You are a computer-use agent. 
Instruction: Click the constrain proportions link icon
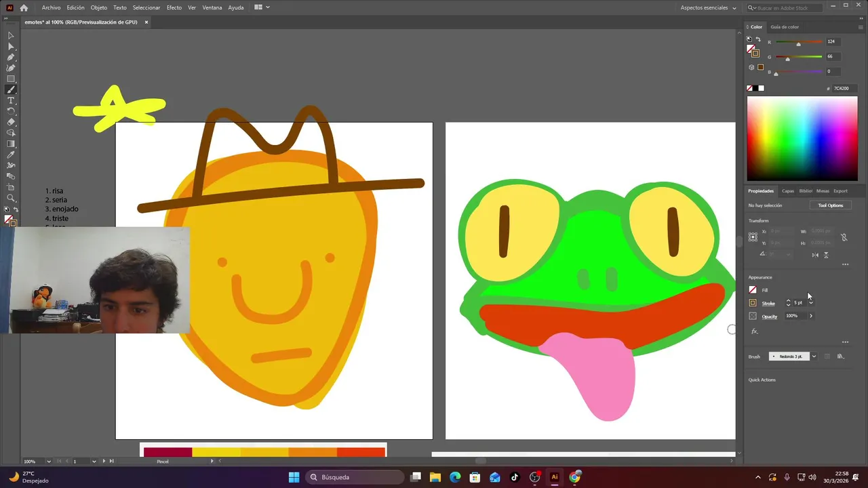[844, 237]
